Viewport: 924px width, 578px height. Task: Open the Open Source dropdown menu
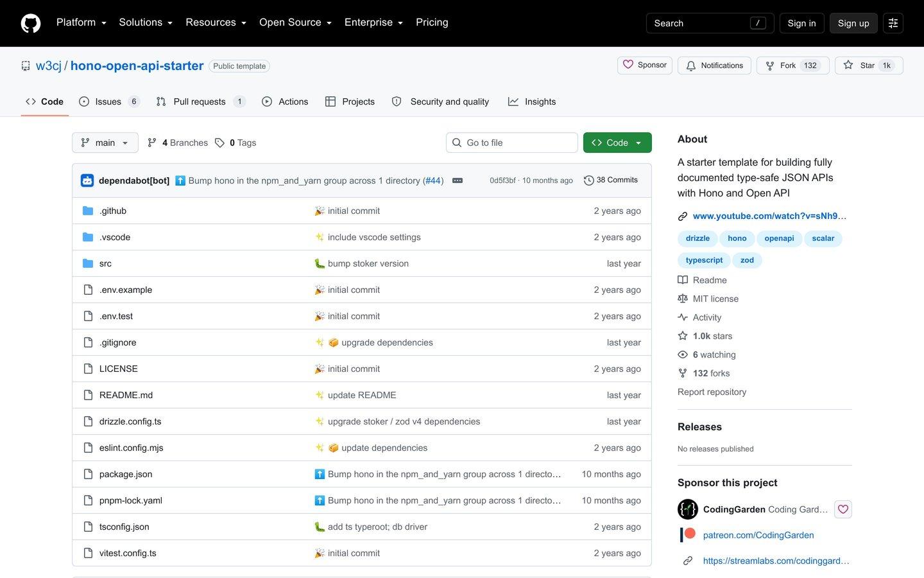[295, 22]
